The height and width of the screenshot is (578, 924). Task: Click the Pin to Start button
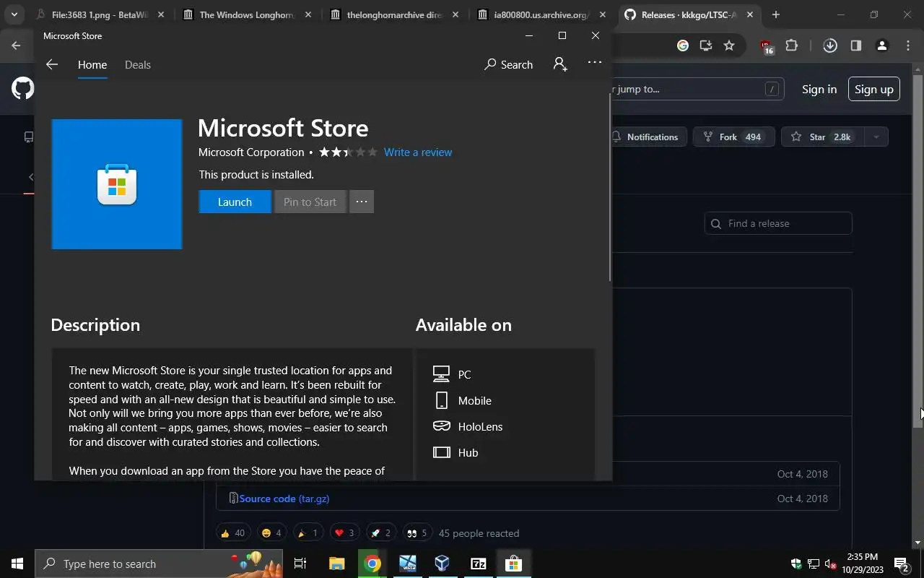[310, 202]
